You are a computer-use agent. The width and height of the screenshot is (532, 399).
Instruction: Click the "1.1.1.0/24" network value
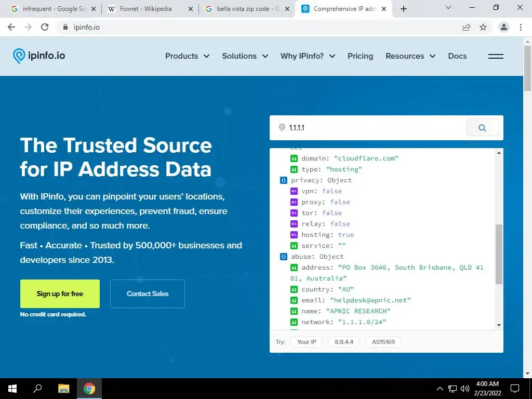tap(362, 322)
